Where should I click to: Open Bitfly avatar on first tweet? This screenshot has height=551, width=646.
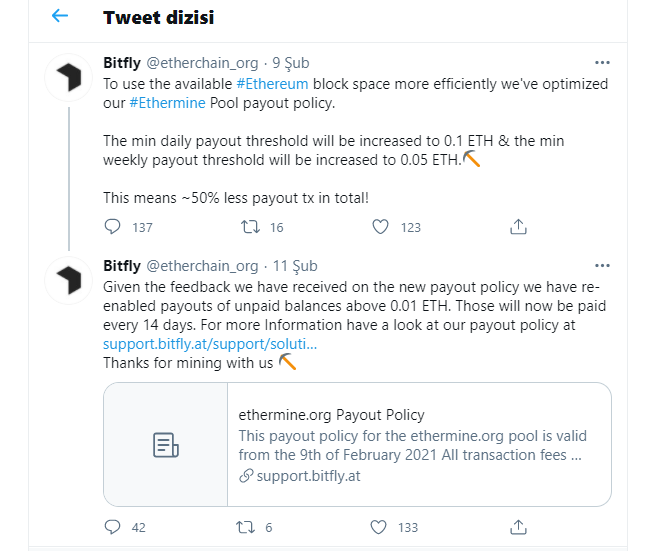(x=69, y=79)
